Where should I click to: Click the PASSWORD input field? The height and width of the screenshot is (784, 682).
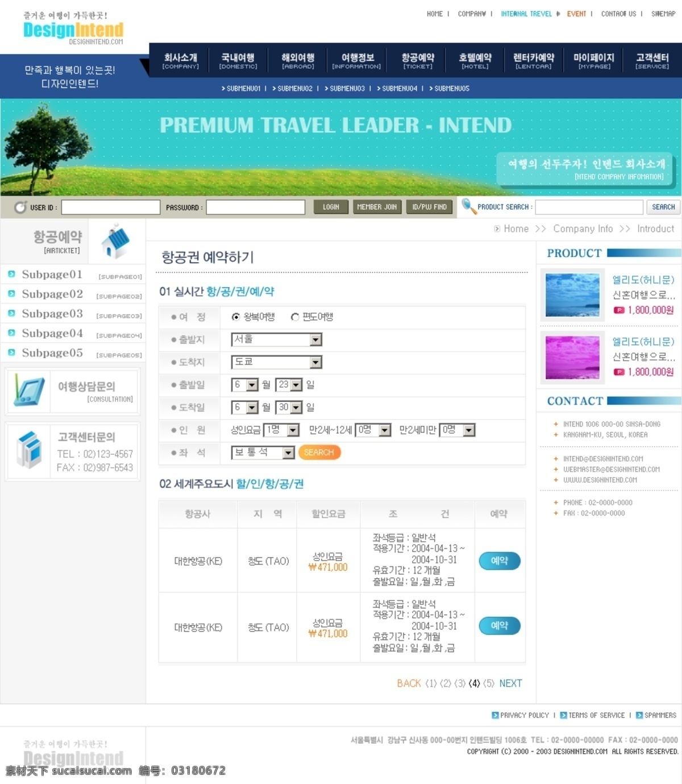click(256, 208)
